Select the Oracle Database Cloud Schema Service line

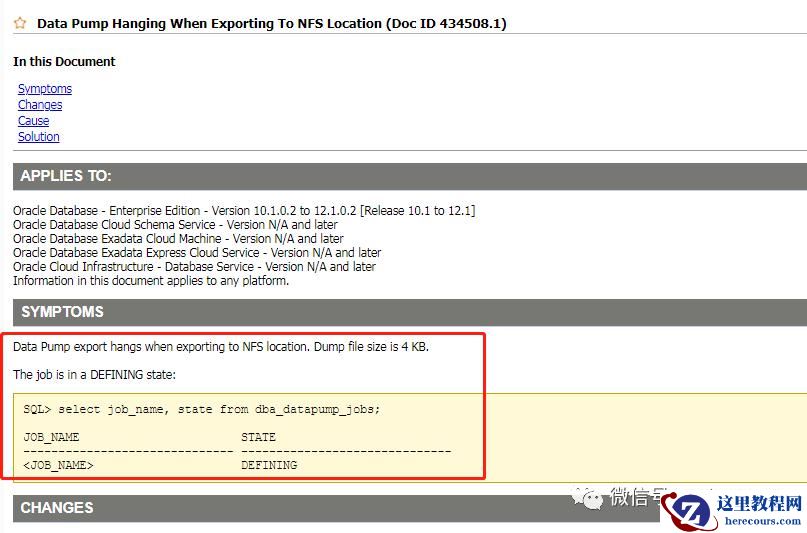point(176,224)
